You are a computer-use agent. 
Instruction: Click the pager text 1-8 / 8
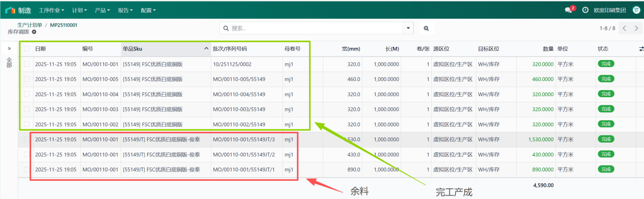pos(607,29)
